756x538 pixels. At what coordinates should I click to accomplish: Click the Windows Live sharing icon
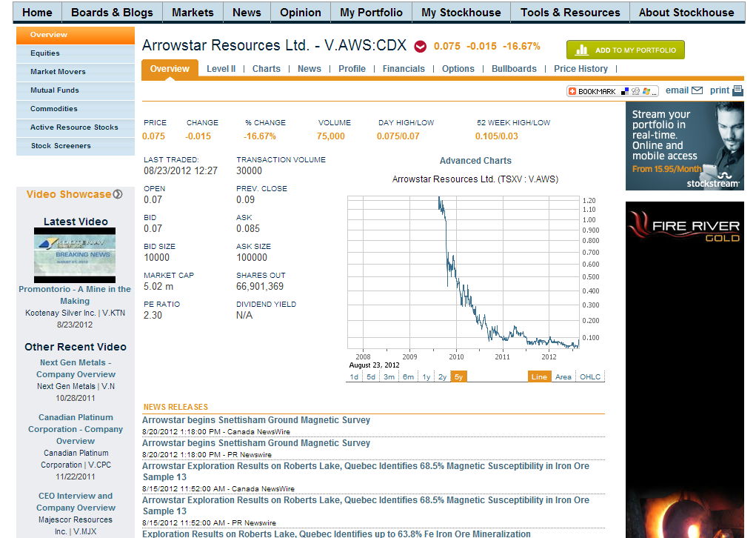(x=646, y=90)
